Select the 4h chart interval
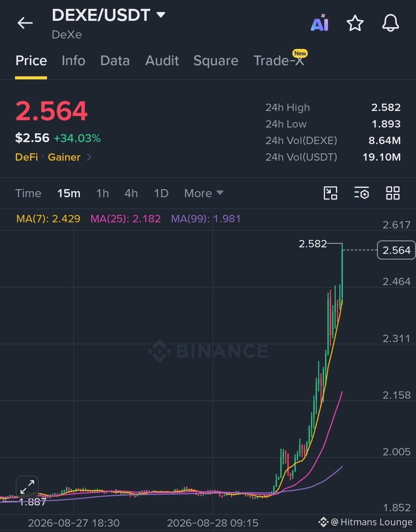Image resolution: width=416 pixels, height=532 pixels. [131, 193]
